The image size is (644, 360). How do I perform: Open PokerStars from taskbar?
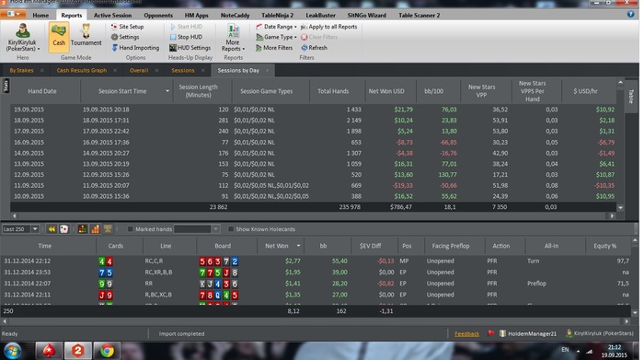(x=49, y=351)
